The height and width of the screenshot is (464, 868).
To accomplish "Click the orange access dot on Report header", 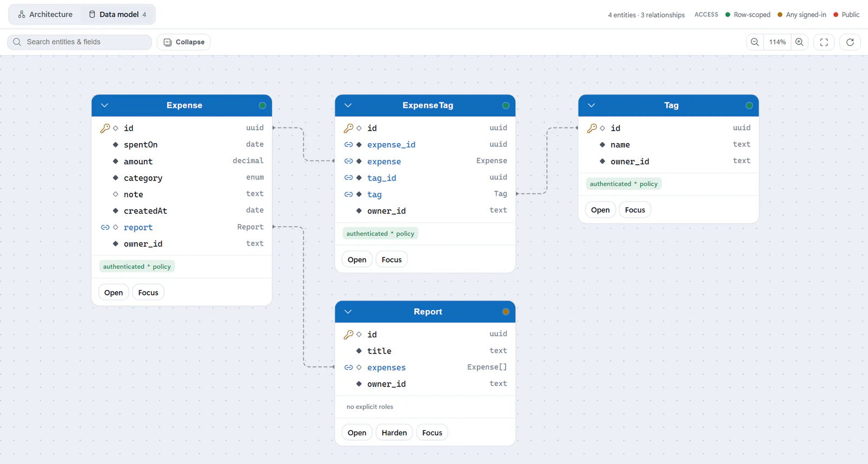I will (506, 312).
